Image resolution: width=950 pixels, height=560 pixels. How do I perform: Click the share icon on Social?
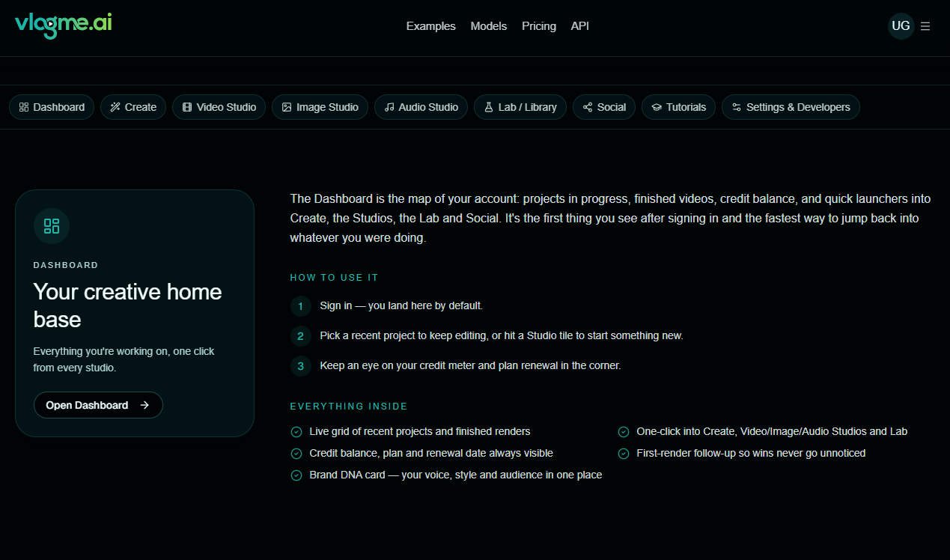(588, 107)
